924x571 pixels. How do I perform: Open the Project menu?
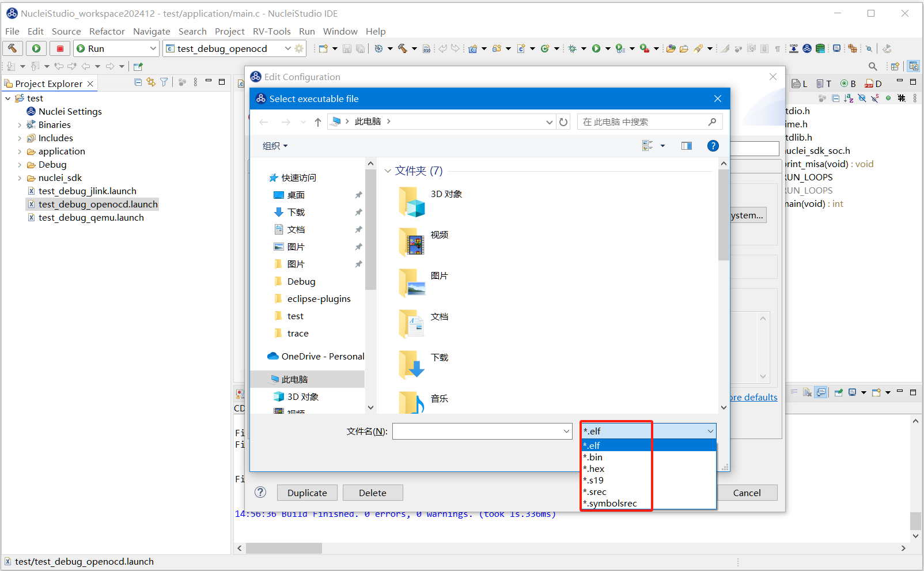click(229, 31)
